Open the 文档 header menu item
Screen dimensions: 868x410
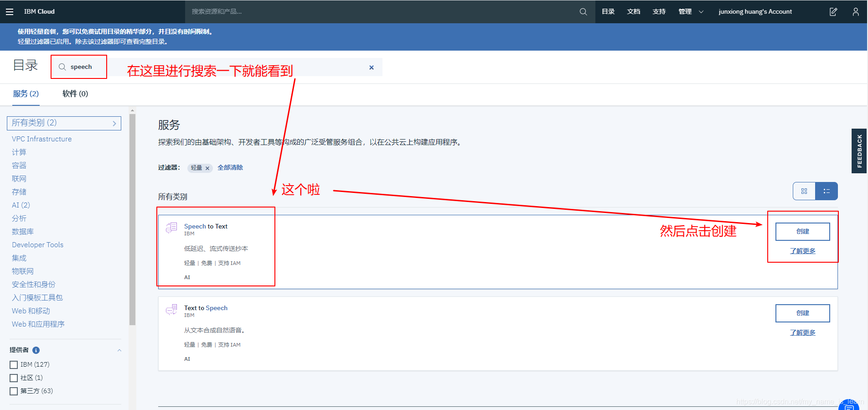(634, 12)
